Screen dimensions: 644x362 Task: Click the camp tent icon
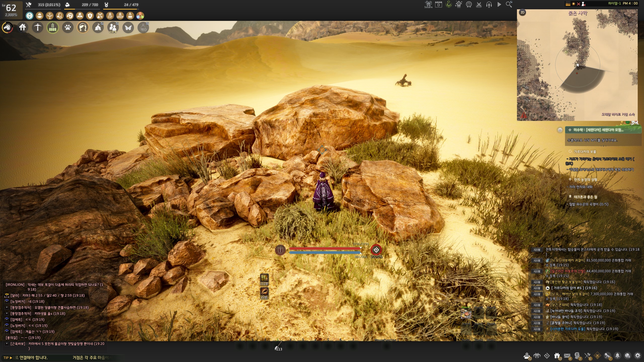[98, 27]
